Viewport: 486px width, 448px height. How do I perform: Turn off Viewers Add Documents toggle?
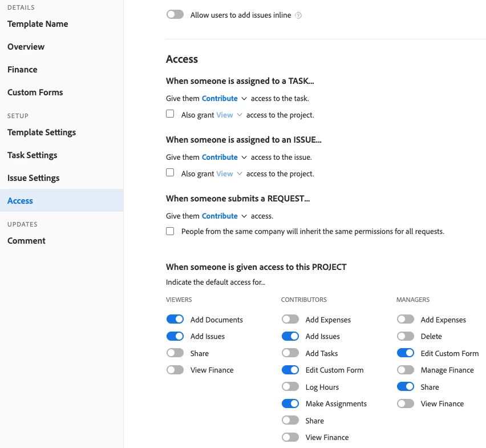point(175,320)
